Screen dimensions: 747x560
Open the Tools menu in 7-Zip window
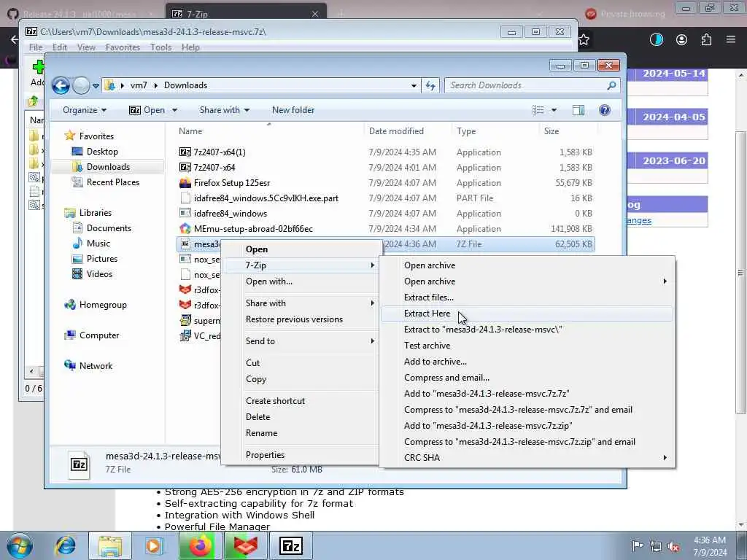160,47
